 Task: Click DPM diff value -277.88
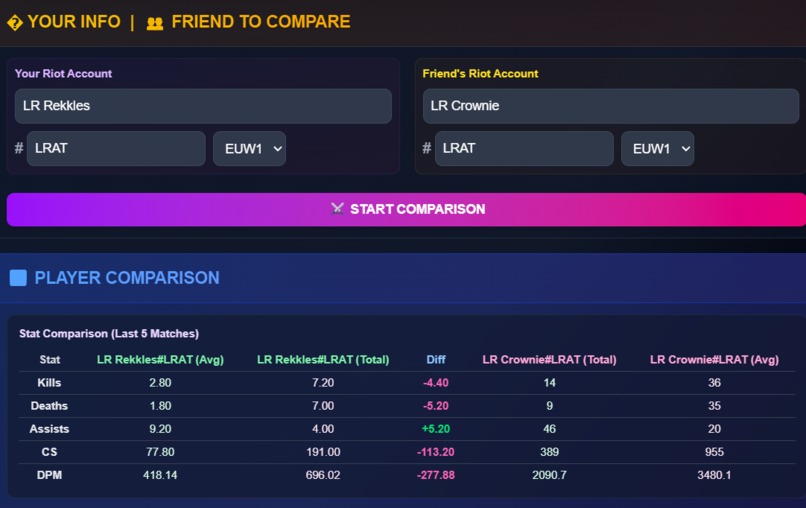(x=436, y=475)
